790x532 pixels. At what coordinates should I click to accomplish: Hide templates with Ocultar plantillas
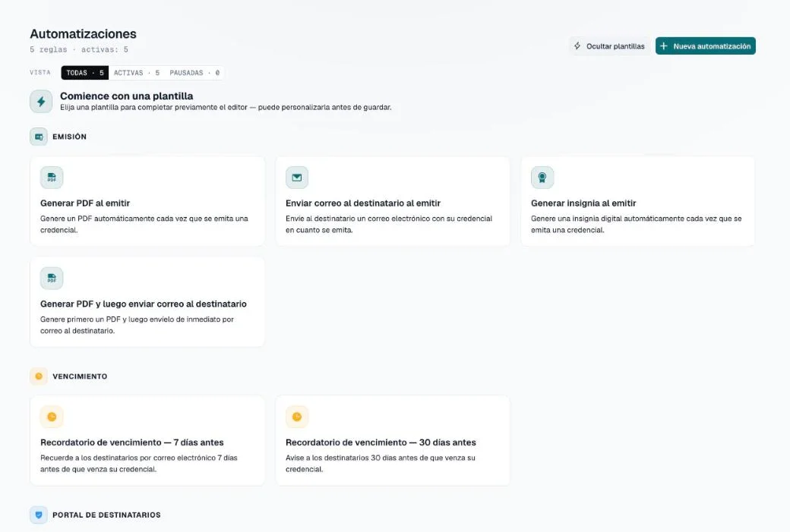pyautogui.click(x=610, y=46)
